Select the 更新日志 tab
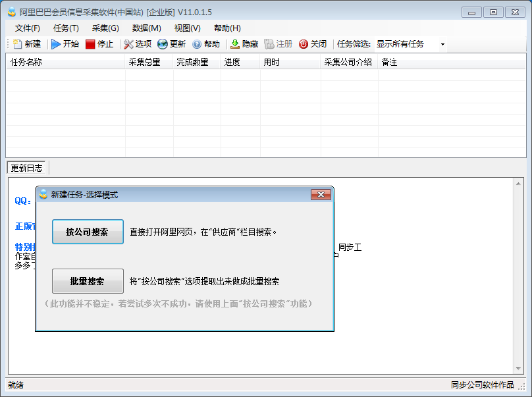The width and height of the screenshot is (532, 397). (26, 168)
